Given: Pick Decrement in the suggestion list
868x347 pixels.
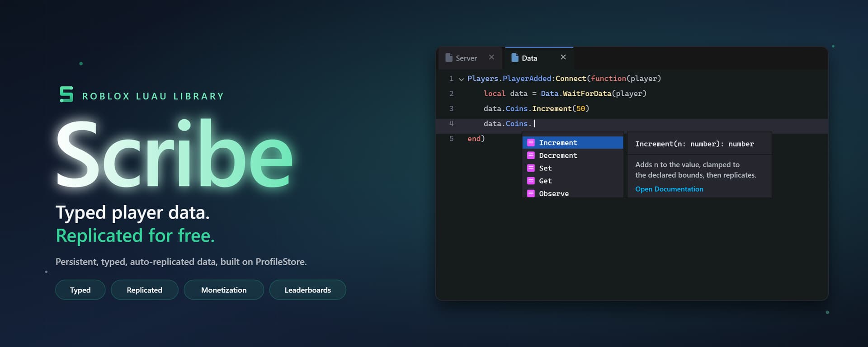Looking at the screenshot, I should click(573, 155).
